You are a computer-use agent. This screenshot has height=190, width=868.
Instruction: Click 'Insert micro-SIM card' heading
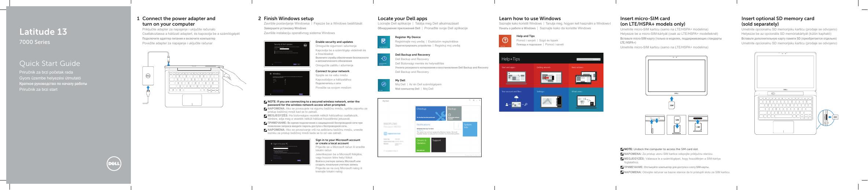coord(645,18)
